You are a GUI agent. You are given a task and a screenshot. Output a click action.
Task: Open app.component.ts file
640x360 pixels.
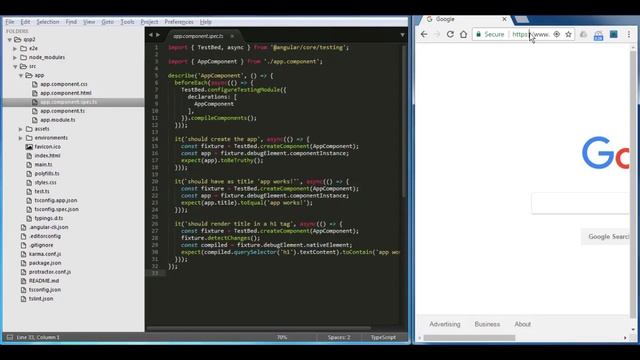(62, 111)
